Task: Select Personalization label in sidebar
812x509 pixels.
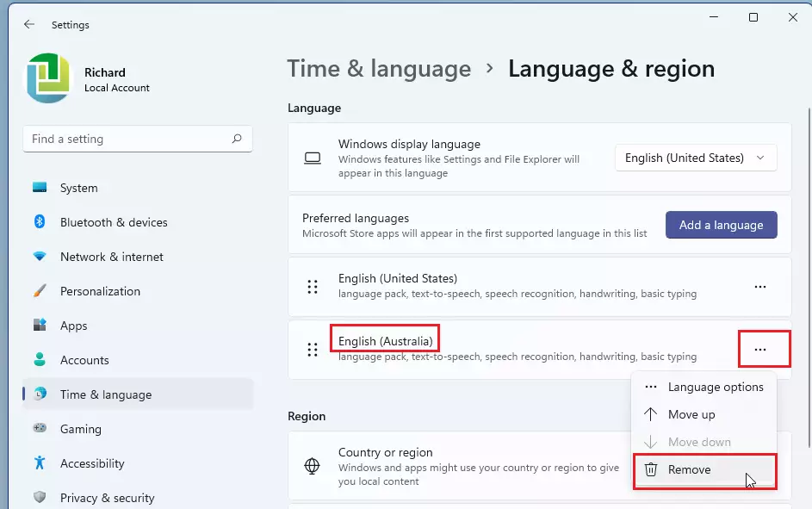Action: pyautogui.click(x=100, y=291)
